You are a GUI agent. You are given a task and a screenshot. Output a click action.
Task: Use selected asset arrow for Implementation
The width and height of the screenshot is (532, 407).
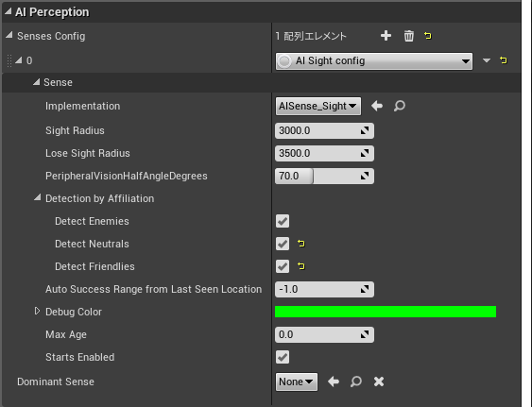[377, 106]
